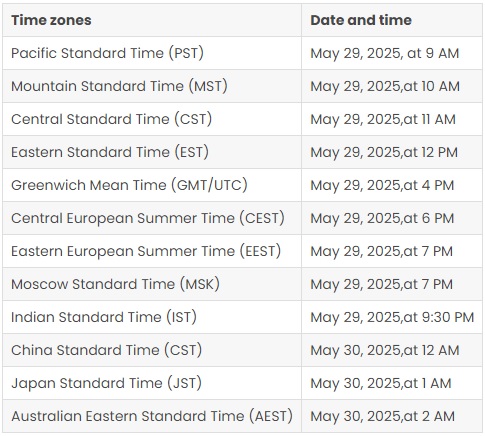Click the 'May 30, 2025, at 12 AM' cell
This screenshot has width=485, height=436.
(x=392, y=350)
